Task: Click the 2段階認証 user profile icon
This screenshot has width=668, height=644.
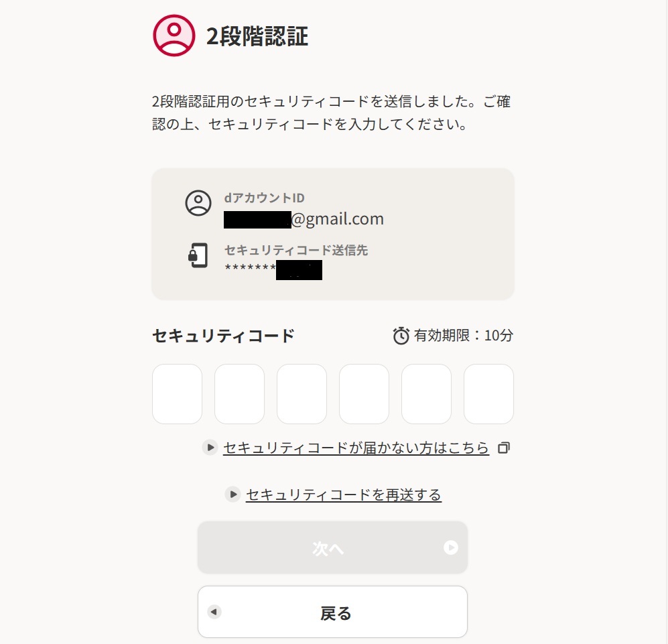Action: (174, 36)
